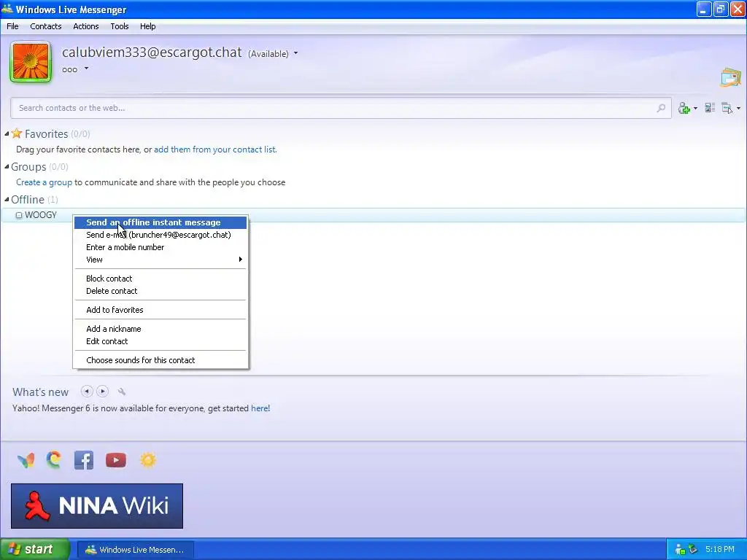Click the Windows Live Messenger title bar icon
The image size is (747, 560).
coord(7,9)
